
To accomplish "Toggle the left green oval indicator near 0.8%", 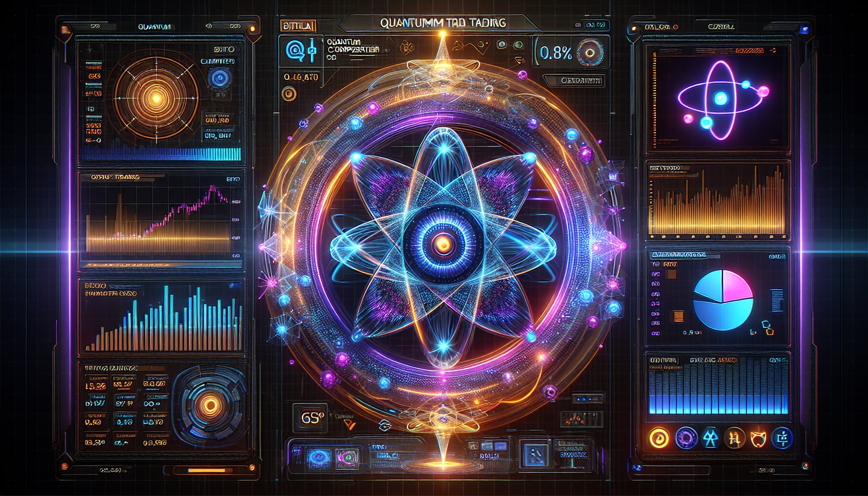I will (x=502, y=45).
